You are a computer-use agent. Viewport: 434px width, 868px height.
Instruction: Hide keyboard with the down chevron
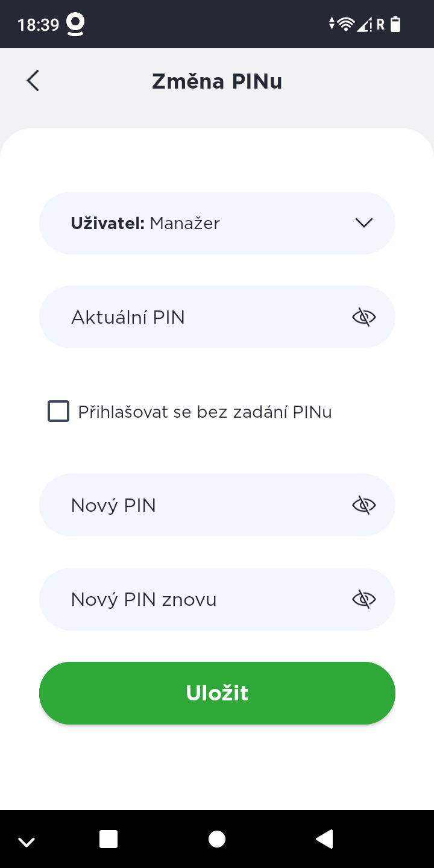tap(27, 841)
